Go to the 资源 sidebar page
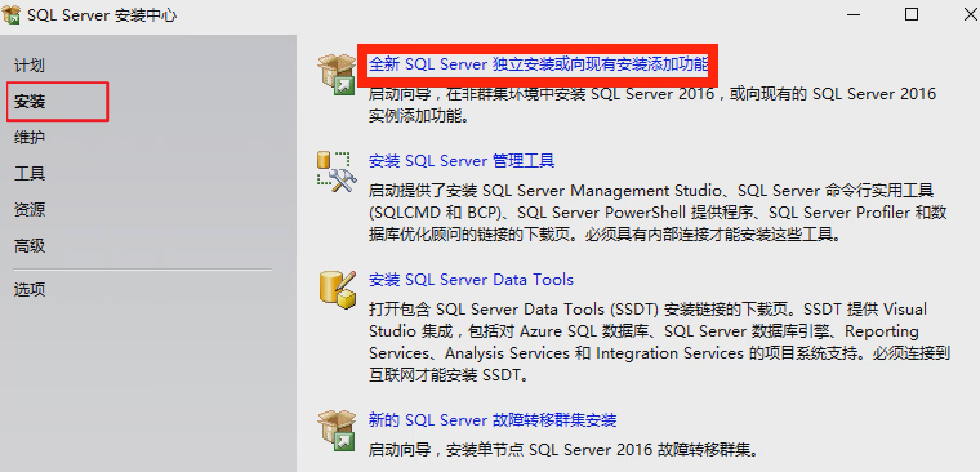Screen dimensions: 980x472 point(30,210)
